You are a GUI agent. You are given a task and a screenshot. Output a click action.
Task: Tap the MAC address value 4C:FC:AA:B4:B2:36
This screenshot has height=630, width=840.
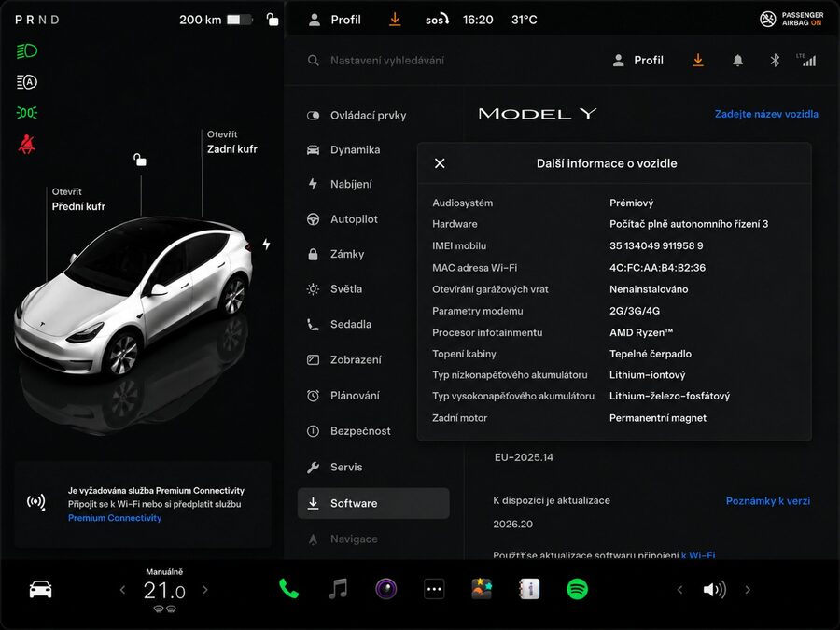pos(657,268)
